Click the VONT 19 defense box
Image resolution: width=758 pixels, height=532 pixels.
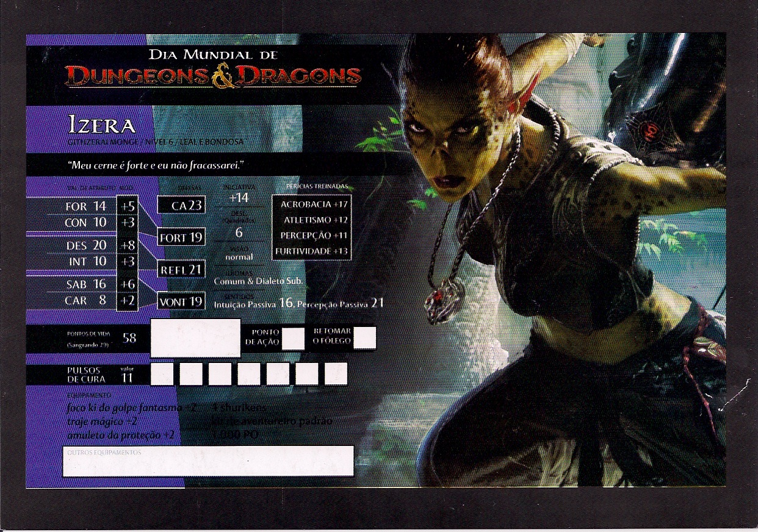(181, 301)
